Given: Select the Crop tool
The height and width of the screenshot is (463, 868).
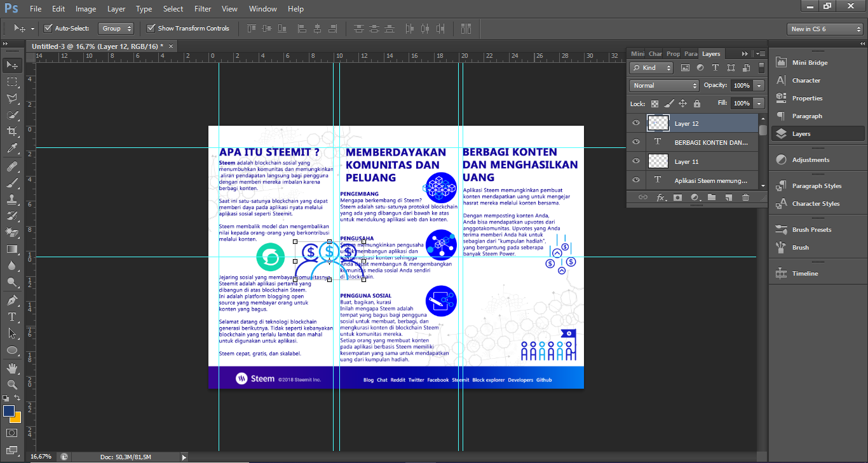Looking at the screenshot, I should (12, 131).
